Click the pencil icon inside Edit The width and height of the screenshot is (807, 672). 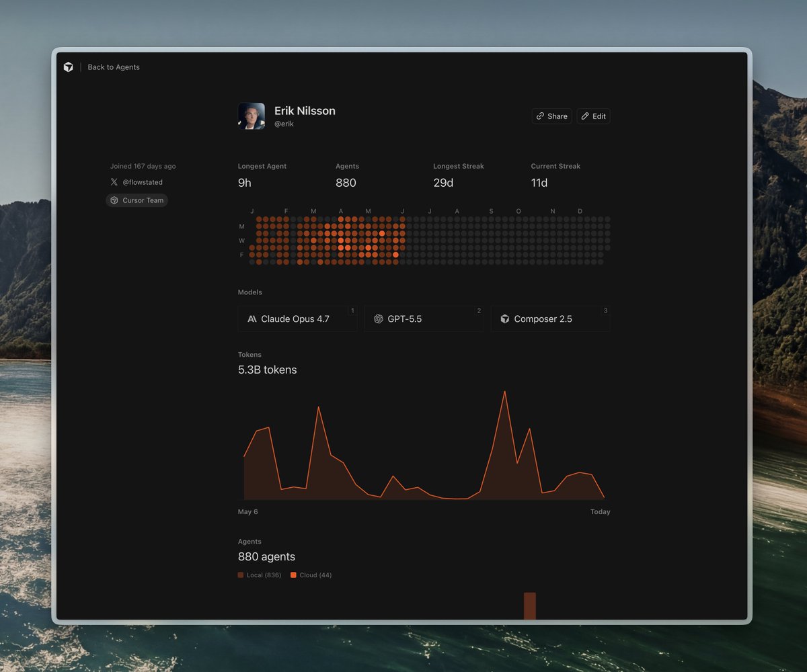point(585,116)
